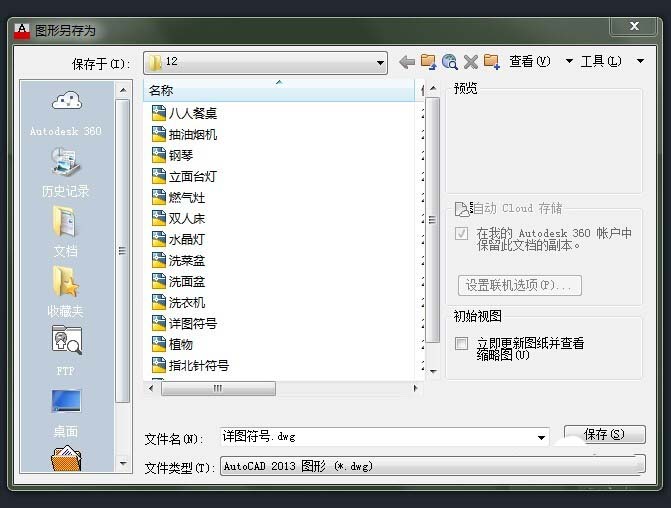The width and height of the screenshot is (671, 508).
Task: Go up one folder level icon
Action: [x=428, y=62]
